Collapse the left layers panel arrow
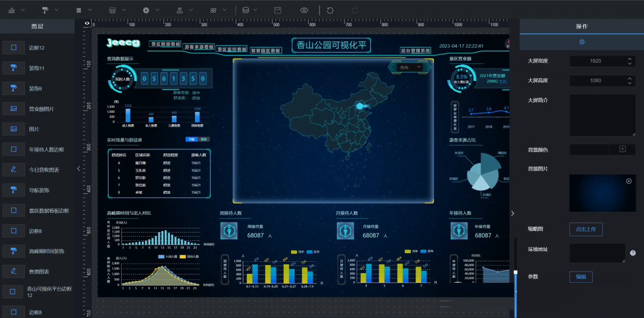644x318 pixels. [78, 169]
